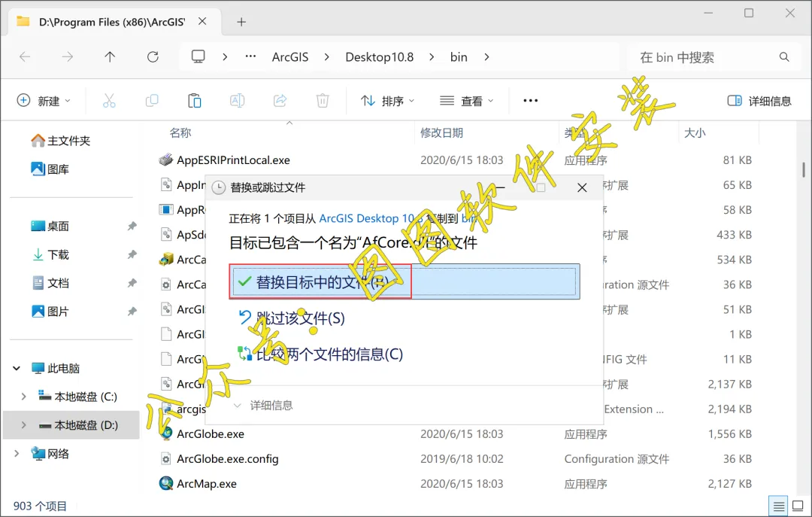Open a new tab with plus button
Screen dimensions: 812x517
241,22
